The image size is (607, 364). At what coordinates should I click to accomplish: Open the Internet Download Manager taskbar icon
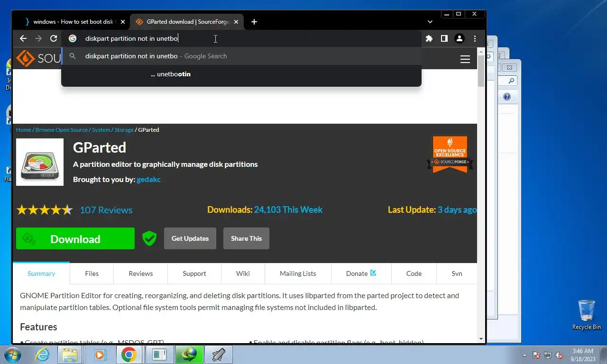coord(189,355)
